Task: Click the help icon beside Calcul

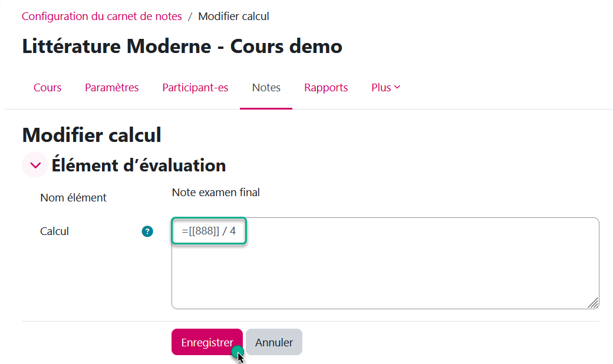Action: [147, 231]
